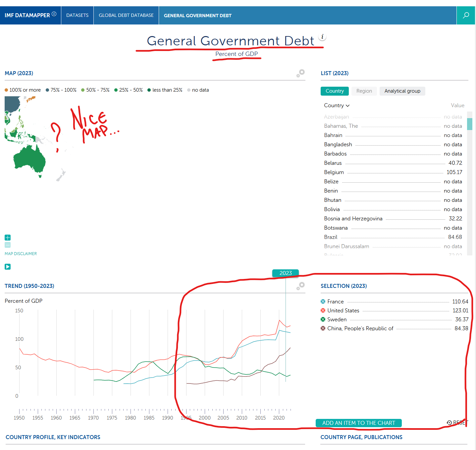Viewport: 476px width, 450px height.
Task: Click Add an item to the chart
Action: [359, 423]
